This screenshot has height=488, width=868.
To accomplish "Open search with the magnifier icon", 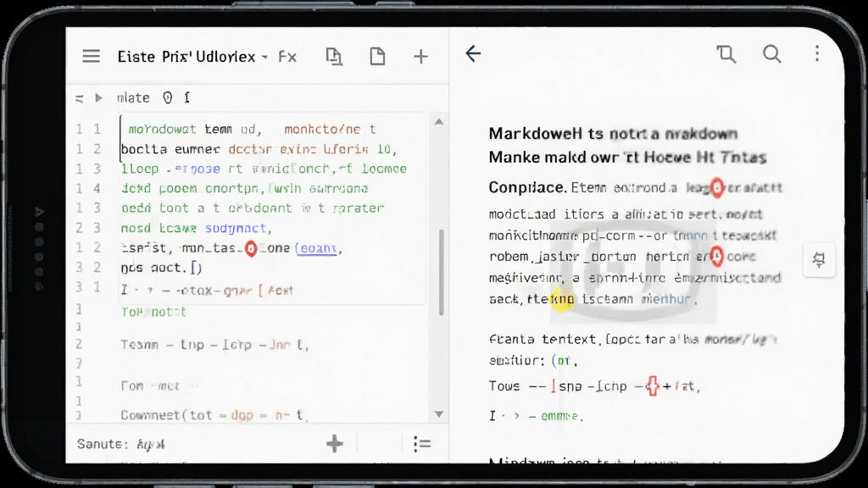I will 771,54.
